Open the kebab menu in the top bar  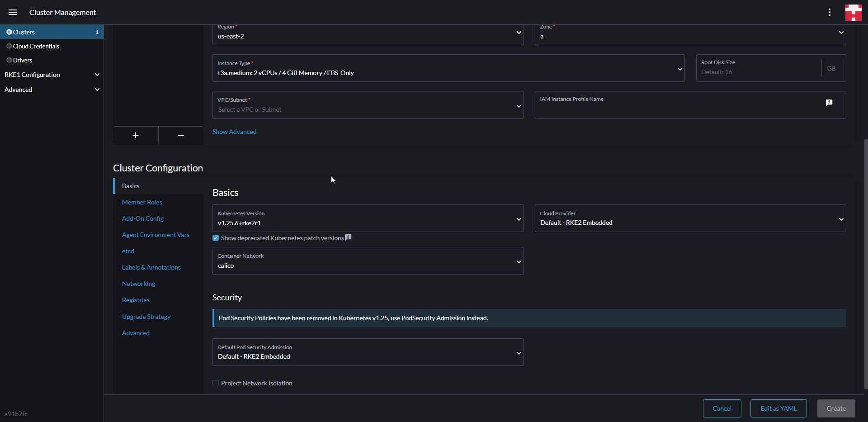point(830,12)
